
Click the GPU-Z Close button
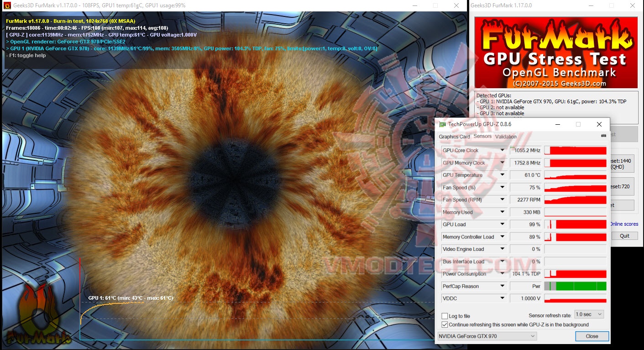[592, 336]
